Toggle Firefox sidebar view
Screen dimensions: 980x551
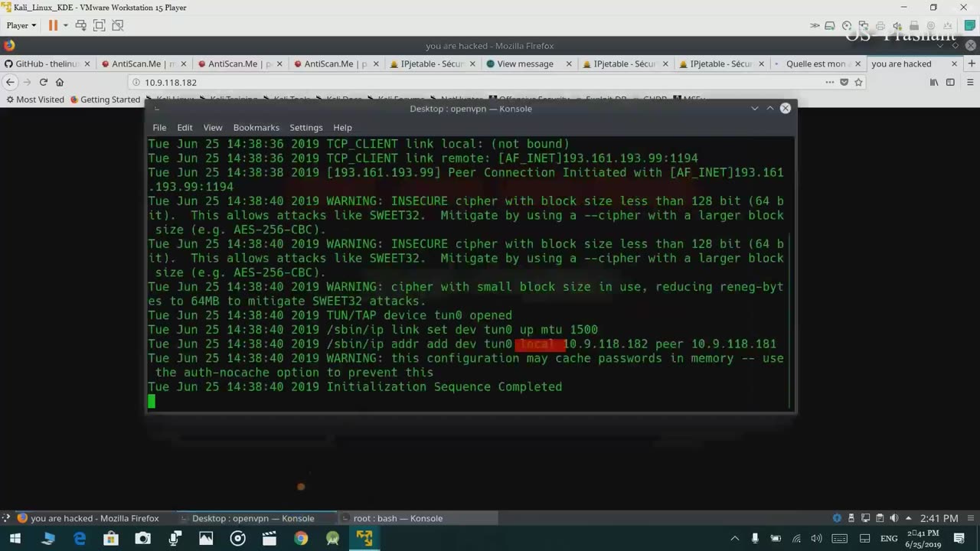coord(951,82)
